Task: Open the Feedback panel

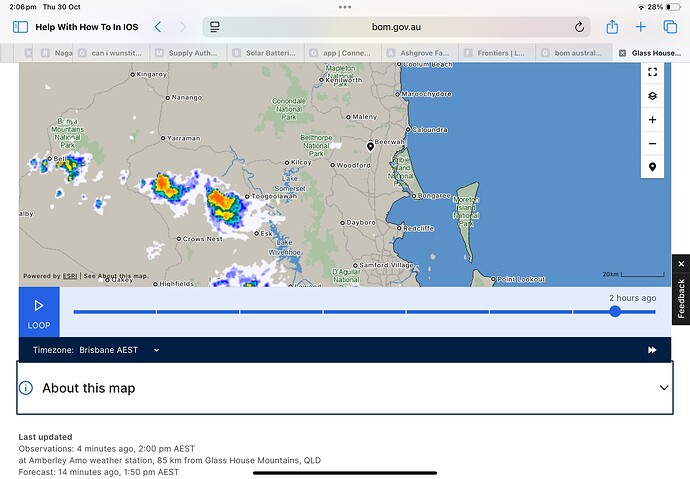Action: [x=681, y=299]
